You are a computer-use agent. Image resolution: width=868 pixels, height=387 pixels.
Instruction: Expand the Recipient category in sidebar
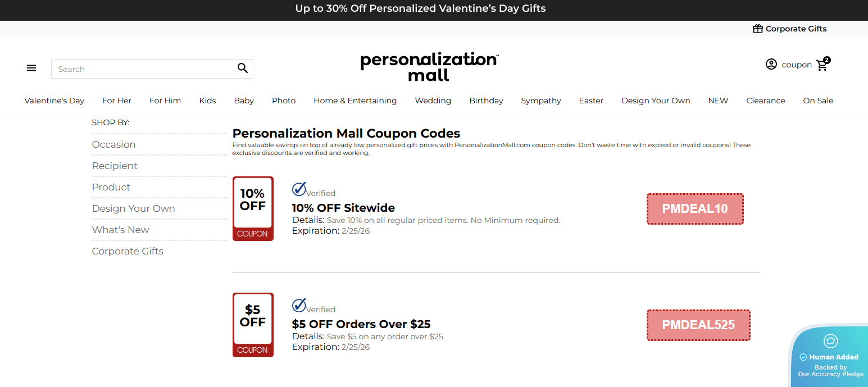point(115,166)
